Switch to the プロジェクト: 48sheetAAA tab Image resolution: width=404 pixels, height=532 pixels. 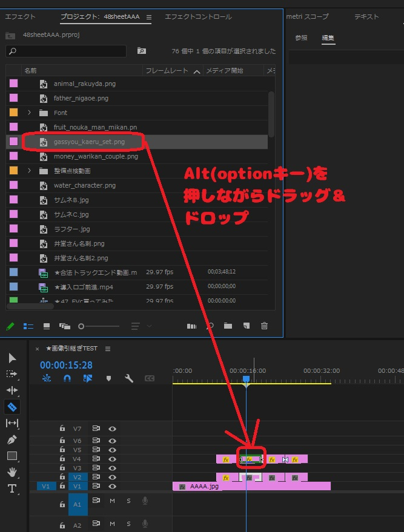tap(100, 16)
